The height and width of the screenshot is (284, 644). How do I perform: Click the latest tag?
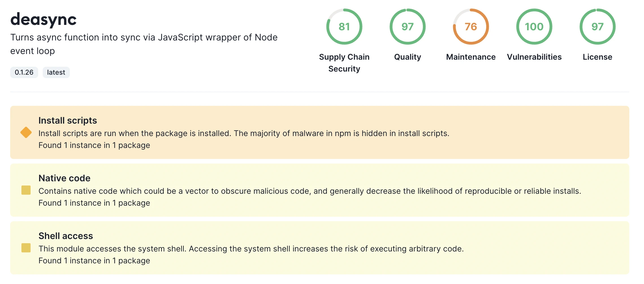click(x=56, y=72)
